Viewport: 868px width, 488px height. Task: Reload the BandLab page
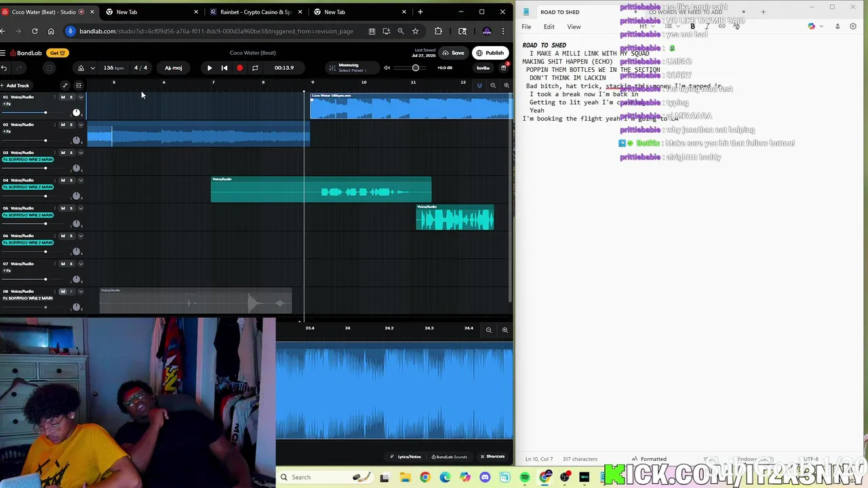coord(35,31)
